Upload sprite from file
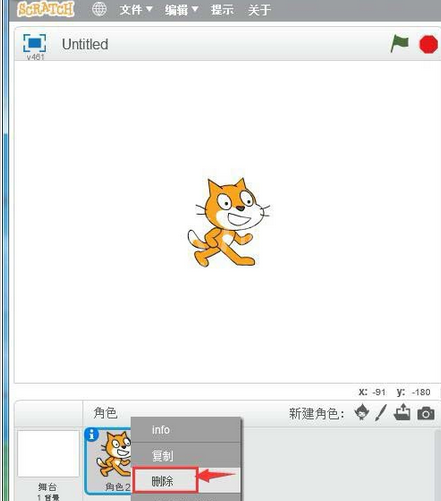The height and width of the screenshot is (501, 441). click(x=402, y=412)
